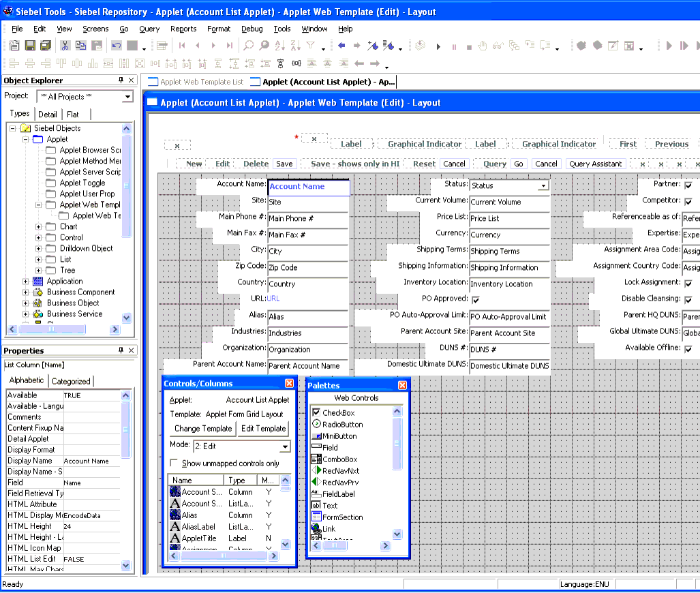Go to the last record icon
This screenshot has height=593, width=700.
[229, 46]
